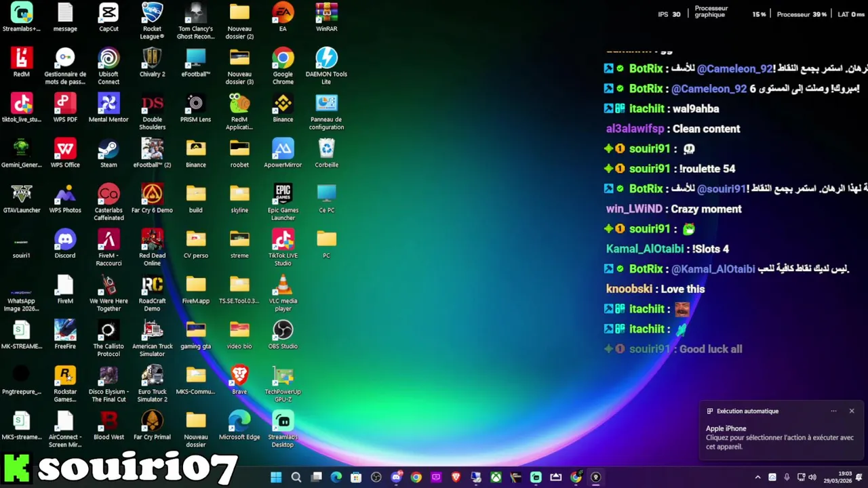Click the "Clean content" chat message
This screenshot has height=488, width=868.
click(706, 129)
